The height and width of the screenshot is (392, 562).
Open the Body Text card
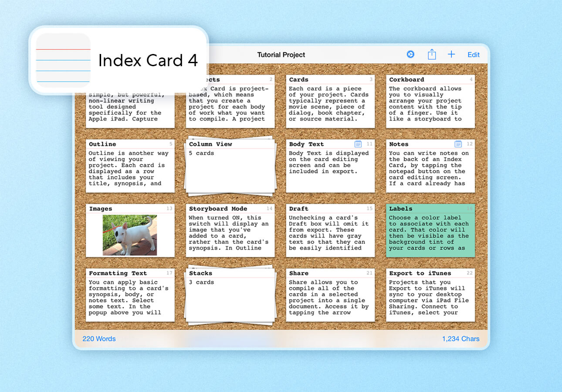pyautogui.click(x=330, y=166)
